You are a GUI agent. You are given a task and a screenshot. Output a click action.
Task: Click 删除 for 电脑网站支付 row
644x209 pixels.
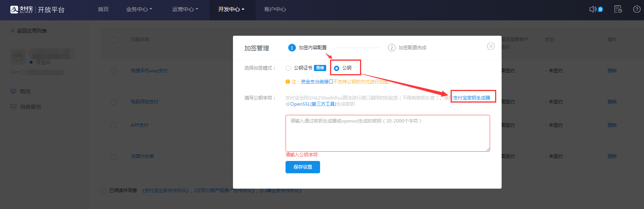[612, 102]
